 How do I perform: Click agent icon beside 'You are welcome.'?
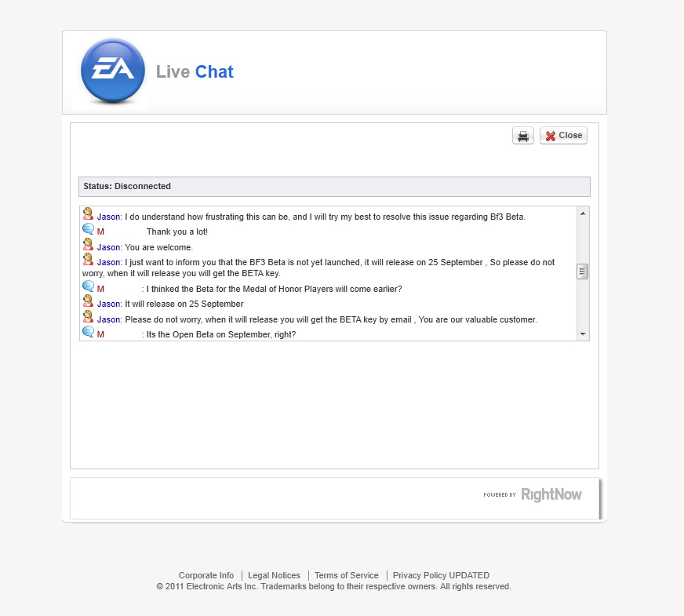(88, 244)
